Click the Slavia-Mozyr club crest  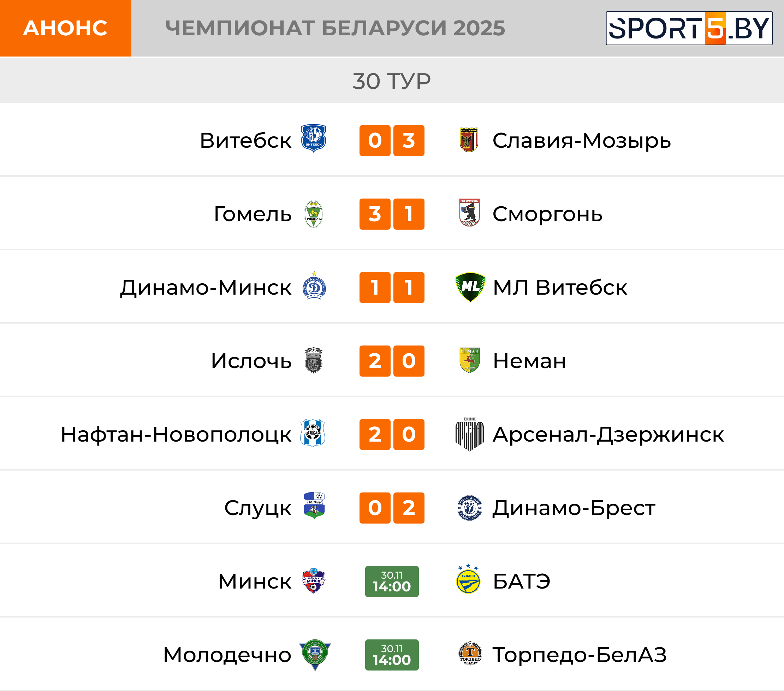coord(469,140)
